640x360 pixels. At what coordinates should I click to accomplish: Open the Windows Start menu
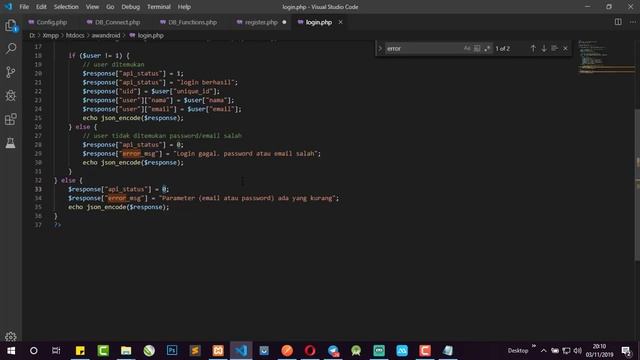tap(11, 351)
